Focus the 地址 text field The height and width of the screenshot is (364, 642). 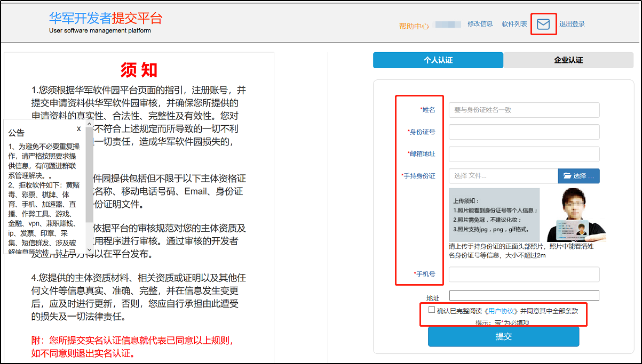coord(524,296)
